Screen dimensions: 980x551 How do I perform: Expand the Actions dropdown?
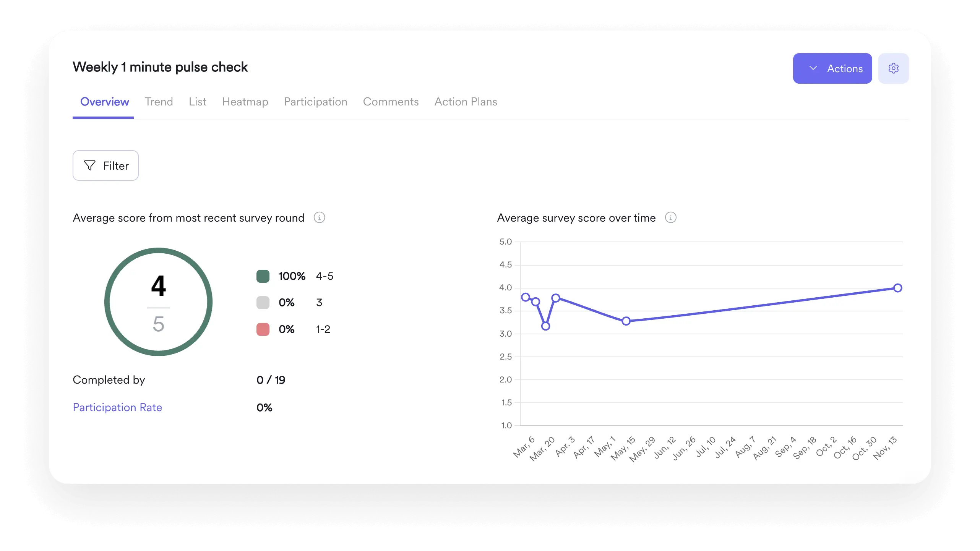pos(832,68)
